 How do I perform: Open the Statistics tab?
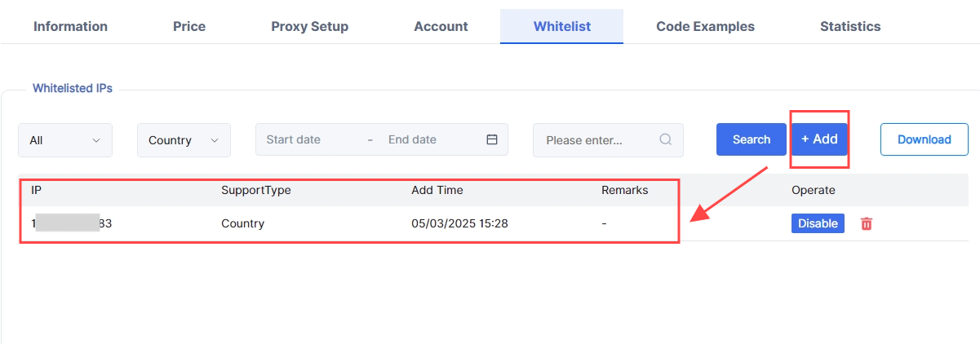pyautogui.click(x=850, y=26)
